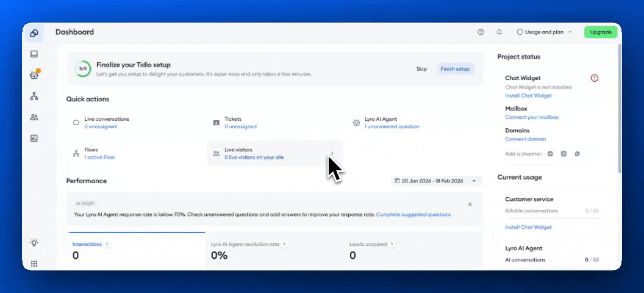Open the Inbox from the sidebar
This screenshot has width=644, height=293.
[34, 54]
